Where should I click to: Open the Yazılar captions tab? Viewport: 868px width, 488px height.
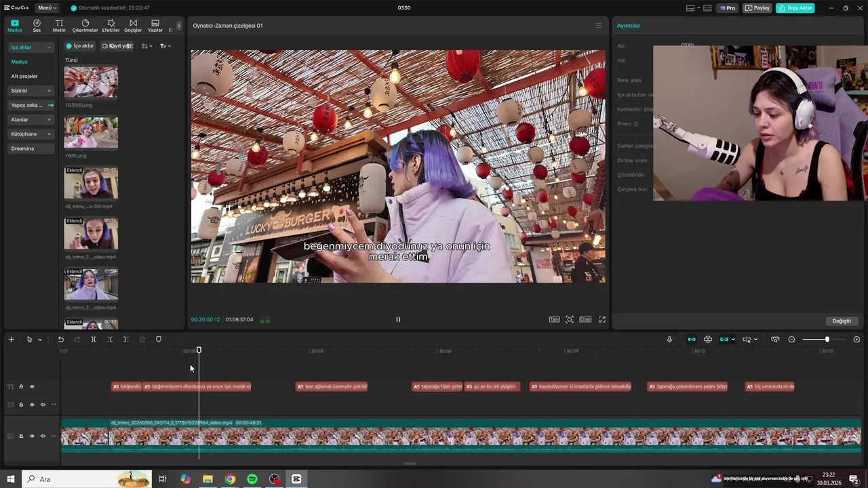155,26
